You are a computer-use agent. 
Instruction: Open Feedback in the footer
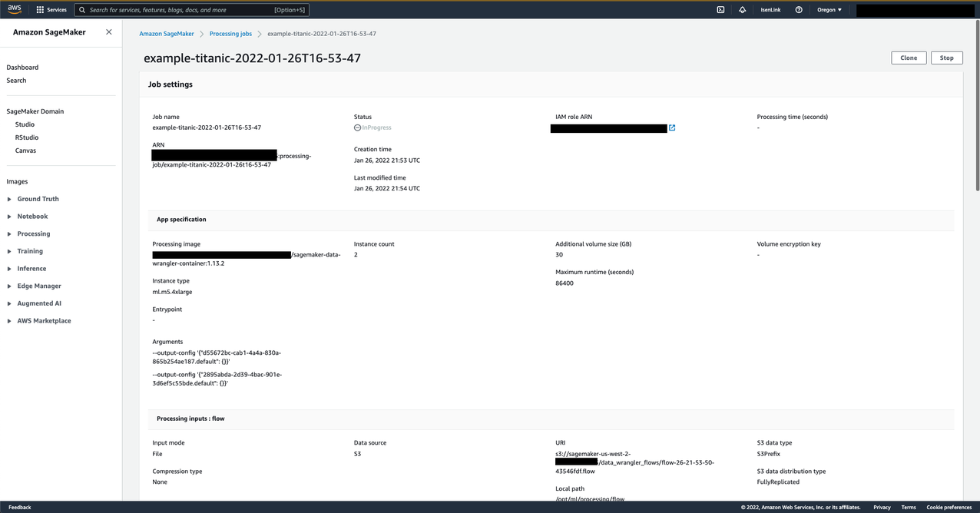pyautogui.click(x=19, y=507)
